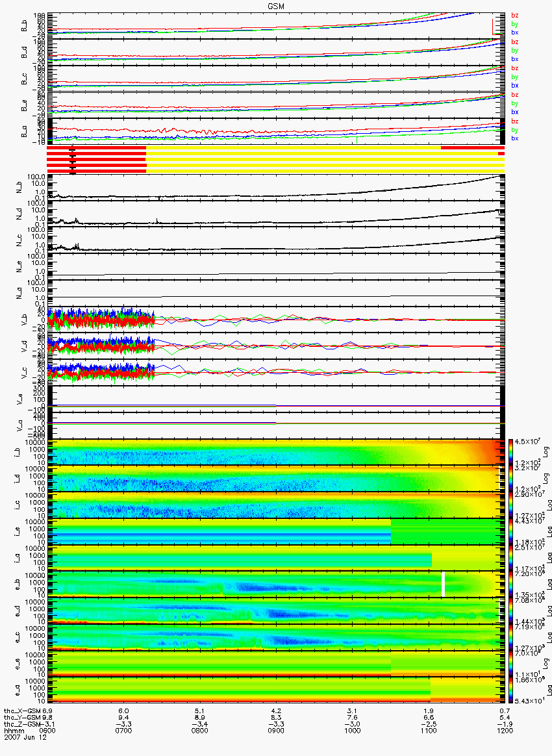This screenshot has width=552, height=756.
Task: Select the i_e ion spectrogram label
Action: (x=18, y=533)
